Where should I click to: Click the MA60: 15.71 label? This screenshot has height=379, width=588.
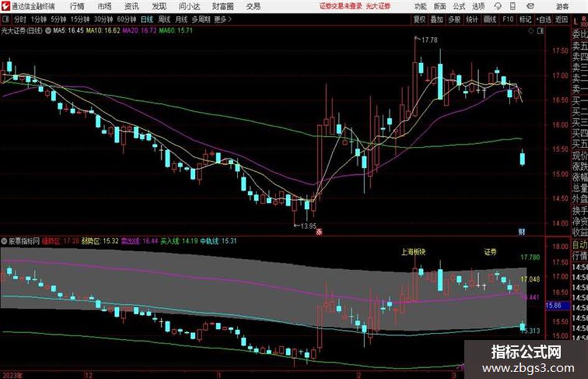[176, 30]
